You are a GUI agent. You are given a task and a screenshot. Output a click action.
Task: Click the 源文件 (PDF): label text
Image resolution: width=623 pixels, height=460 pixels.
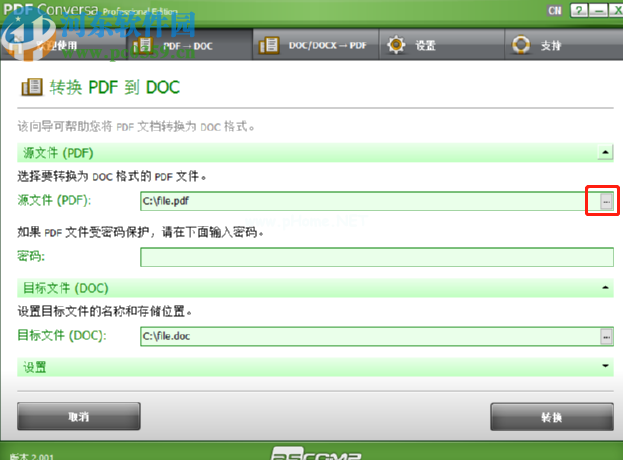(54, 200)
